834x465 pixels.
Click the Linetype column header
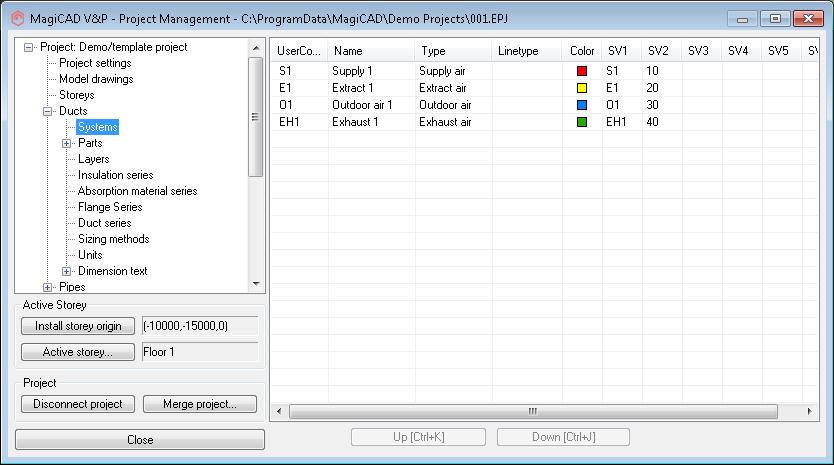tap(527, 51)
